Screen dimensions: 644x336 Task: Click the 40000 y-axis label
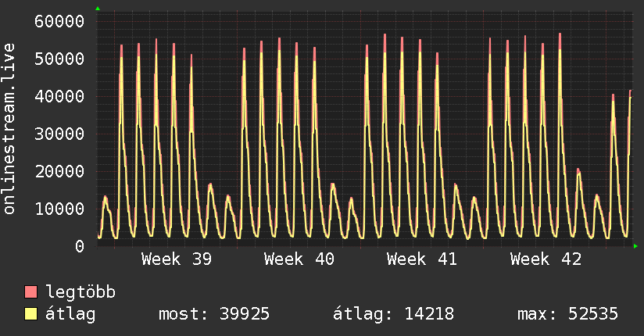coord(59,97)
